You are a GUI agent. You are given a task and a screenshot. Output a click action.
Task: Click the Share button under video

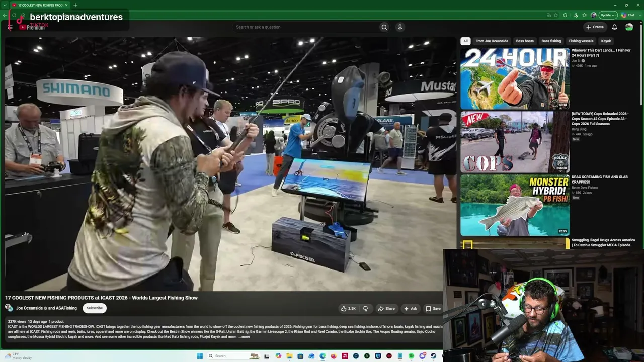[x=386, y=309]
